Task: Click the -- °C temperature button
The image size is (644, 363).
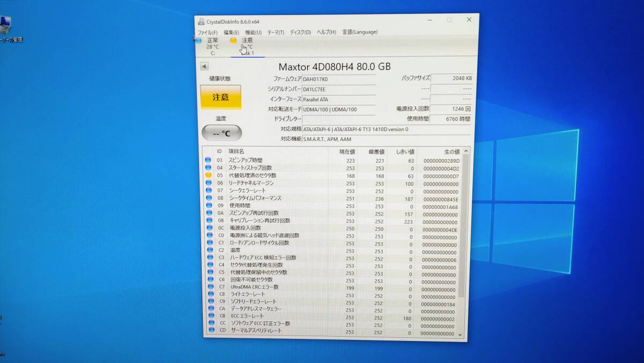Action: point(222,133)
